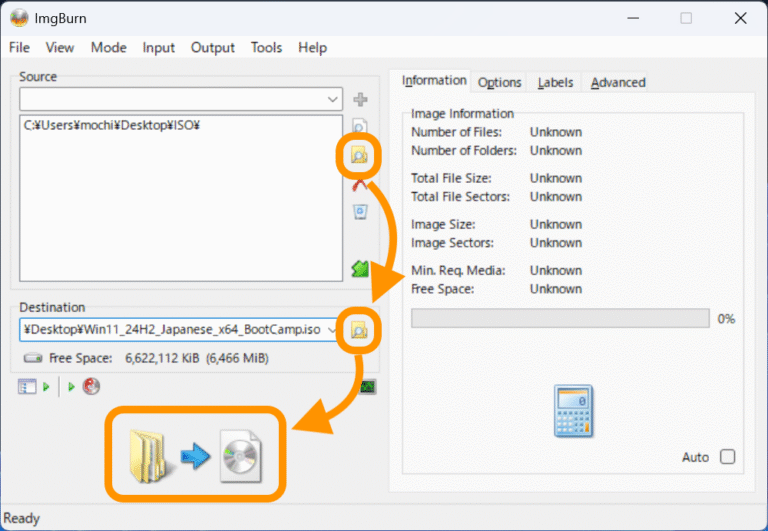Screen dimensions: 768x531
Task: Click the red disc icon below Free Space
Action: pos(91,386)
